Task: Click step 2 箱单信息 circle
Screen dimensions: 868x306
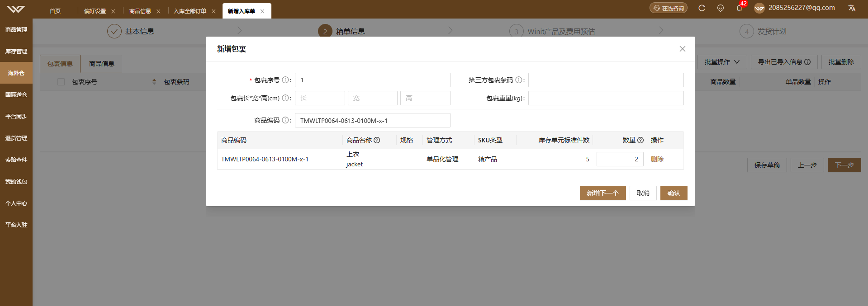Action: [x=325, y=31]
